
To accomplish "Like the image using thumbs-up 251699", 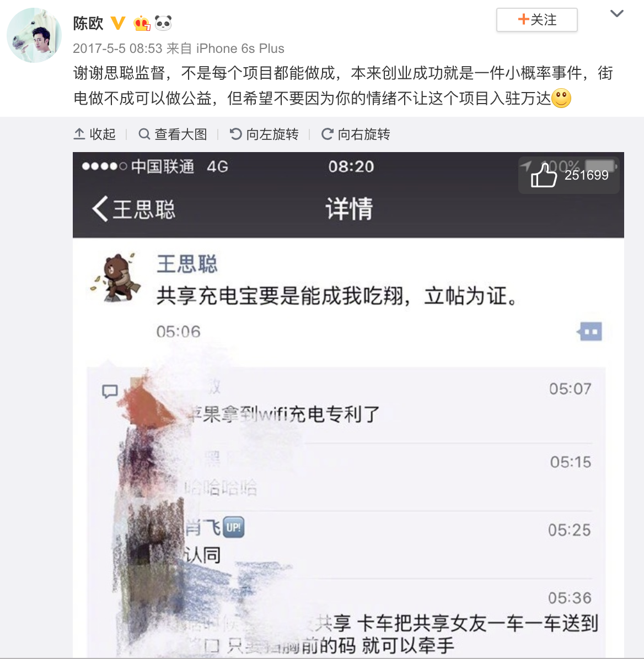I will click(568, 175).
